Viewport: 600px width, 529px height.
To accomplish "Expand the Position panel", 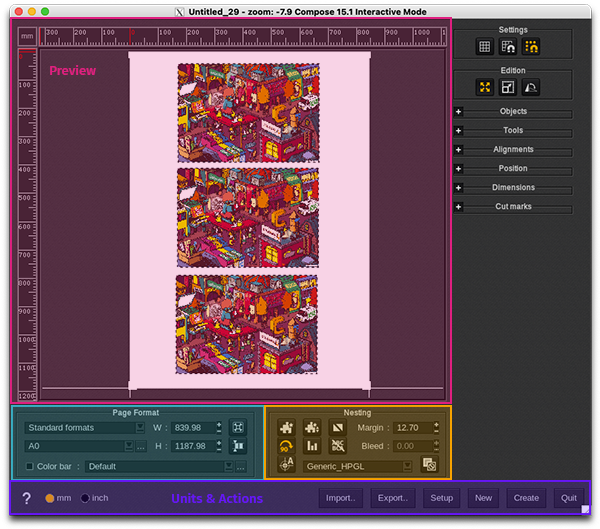I will click(x=458, y=169).
